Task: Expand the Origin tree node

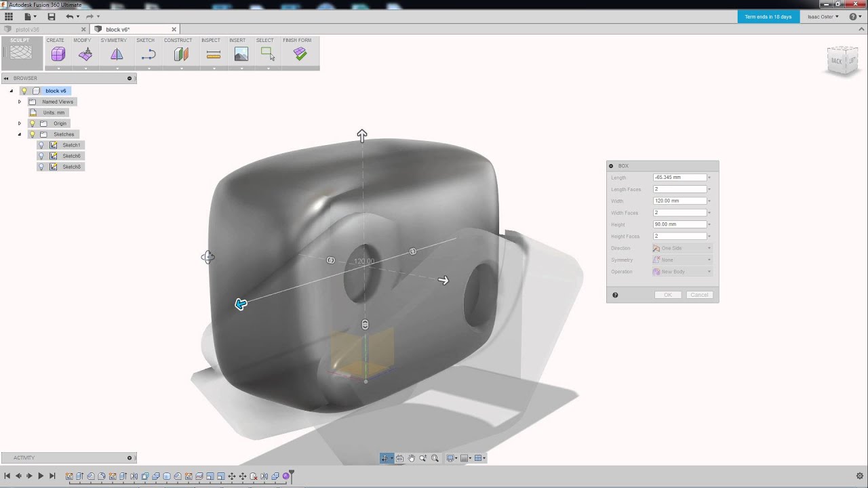Action: click(x=20, y=123)
